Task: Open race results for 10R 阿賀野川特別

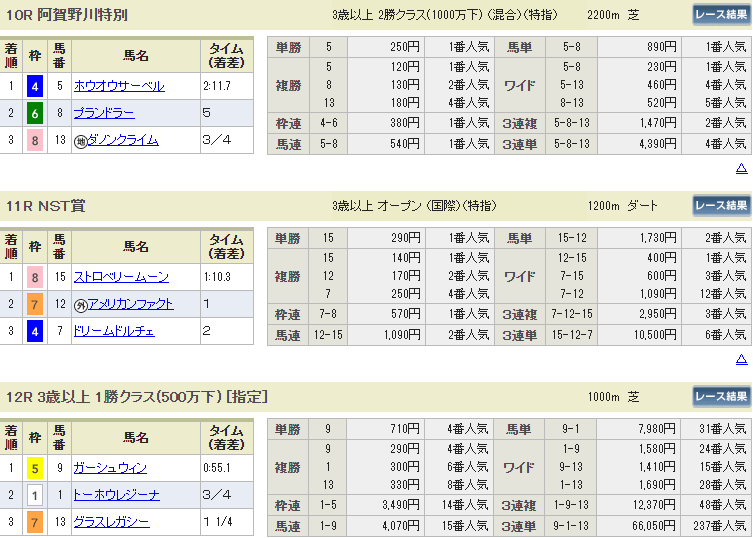Action: [x=721, y=15]
